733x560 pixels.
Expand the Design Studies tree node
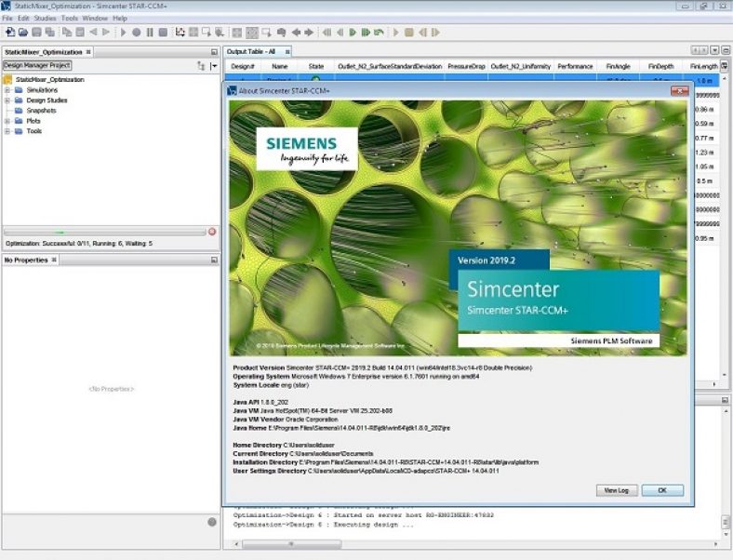click(x=7, y=100)
